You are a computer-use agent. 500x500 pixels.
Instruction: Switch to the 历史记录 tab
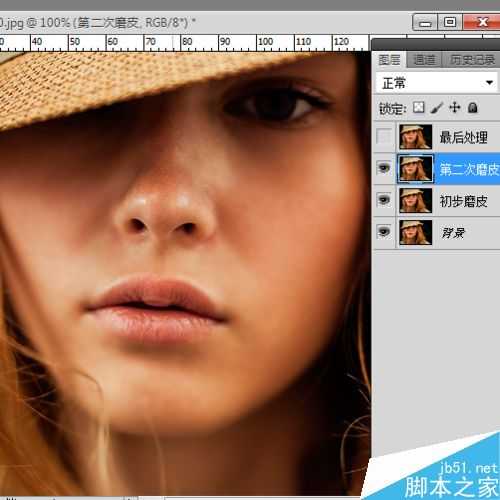(x=472, y=60)
